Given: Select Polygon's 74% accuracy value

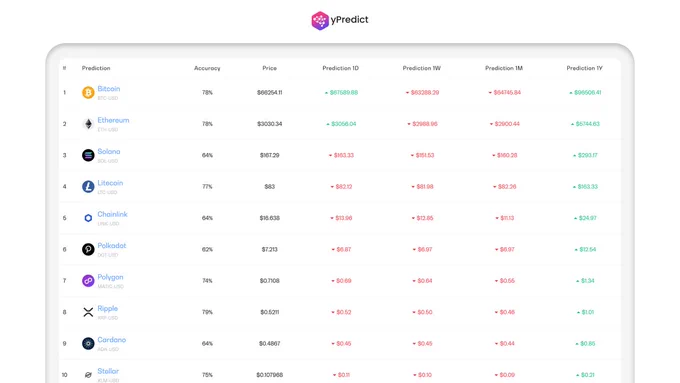Looking at the screenshot, I should point(207,281).
